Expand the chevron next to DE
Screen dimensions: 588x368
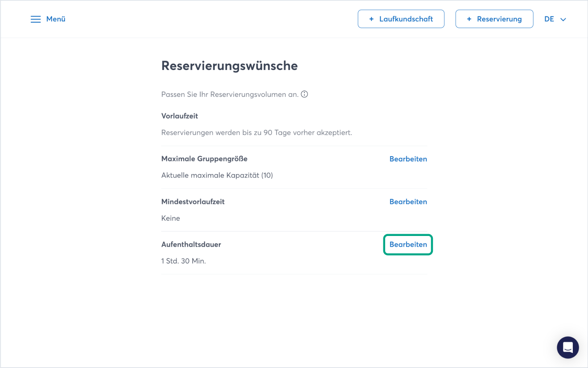tap(563, 20)
